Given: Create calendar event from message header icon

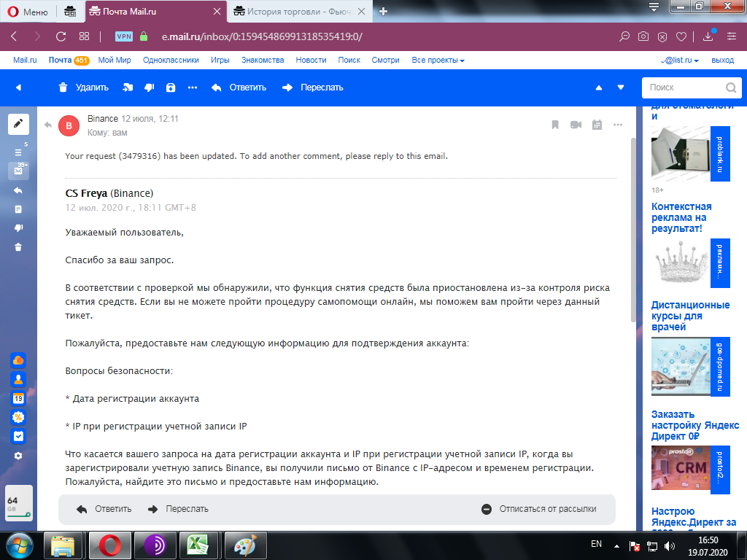Looking at the screenshot, I should 597,125.
